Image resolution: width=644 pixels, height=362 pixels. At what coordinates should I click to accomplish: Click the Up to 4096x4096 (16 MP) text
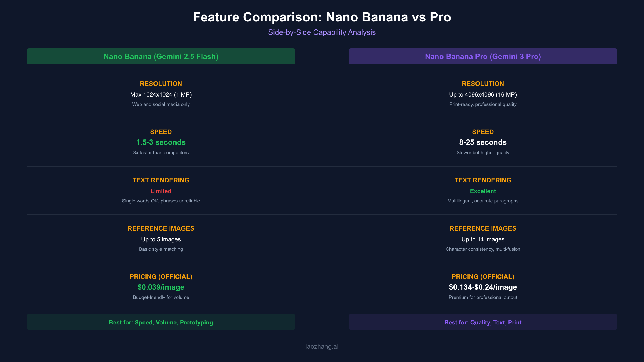[x=483, y=95]
